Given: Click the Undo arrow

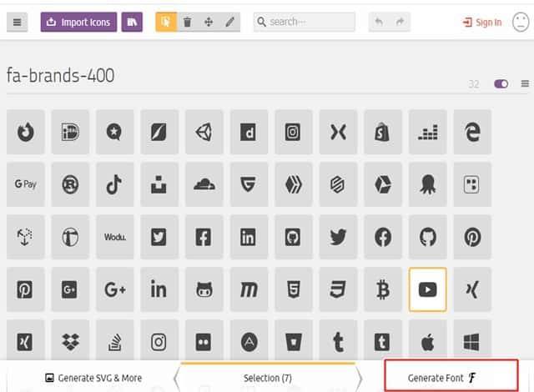Looking at the screenshot, I should pos(379,23).
